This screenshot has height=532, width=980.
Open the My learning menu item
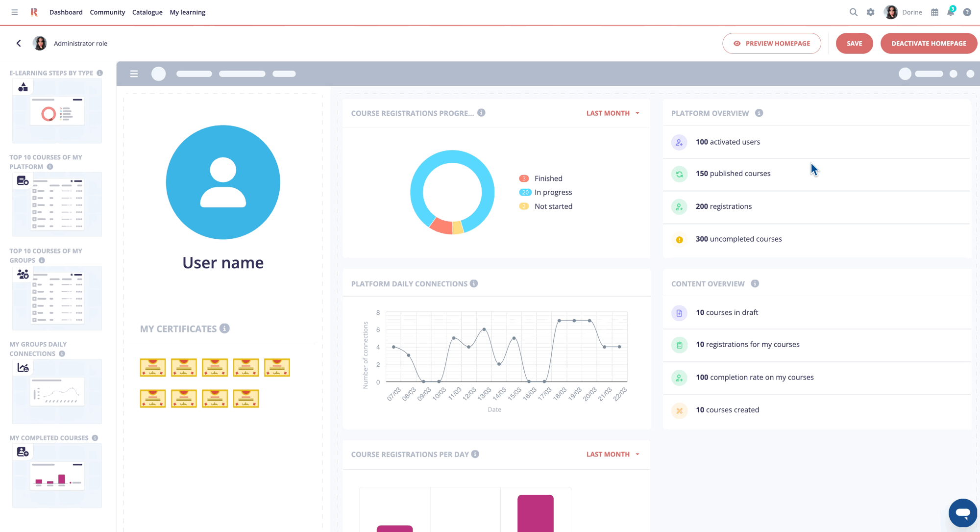coord(187,12)
